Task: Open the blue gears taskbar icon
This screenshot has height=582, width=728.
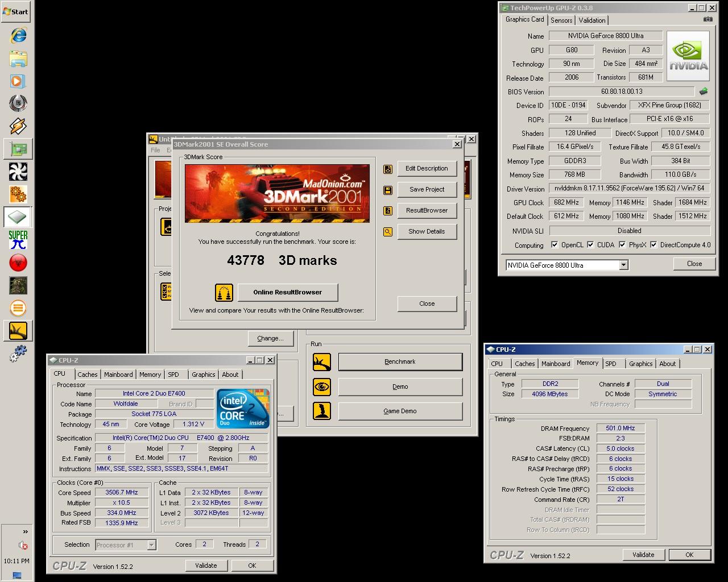Action: (18, 354)
